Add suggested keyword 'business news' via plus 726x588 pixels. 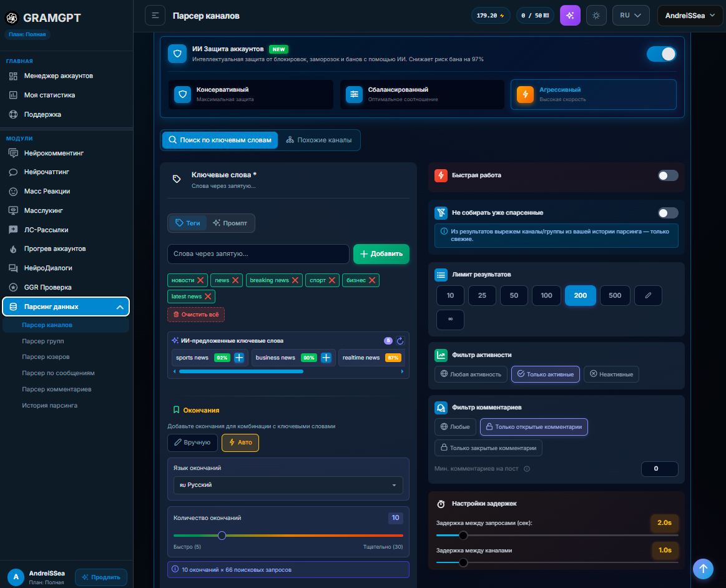326,358
